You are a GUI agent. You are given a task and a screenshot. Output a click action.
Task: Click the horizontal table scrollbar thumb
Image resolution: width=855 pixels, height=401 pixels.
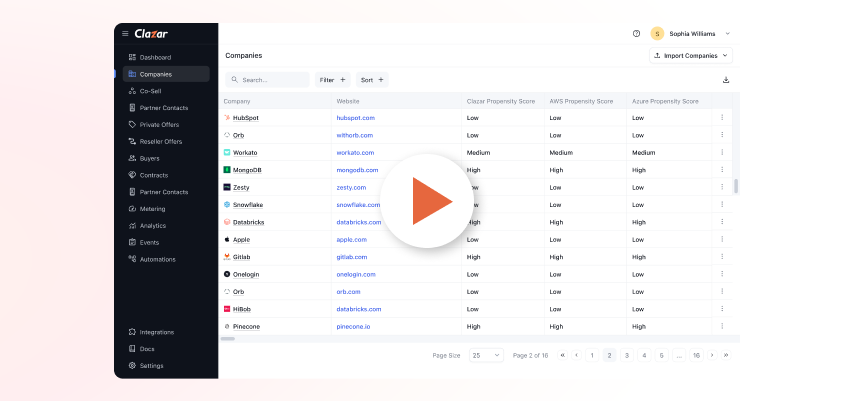[227, 339]
